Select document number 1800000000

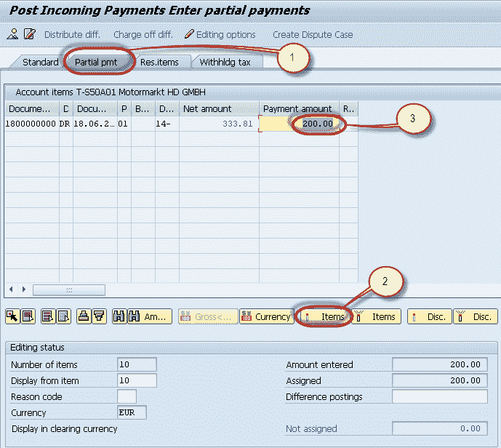pos(31,124)
